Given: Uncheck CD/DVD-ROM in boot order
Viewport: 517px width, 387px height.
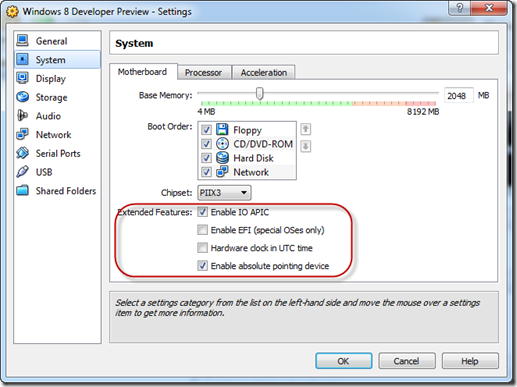Looking at the screenshot, I should point(206,144).
